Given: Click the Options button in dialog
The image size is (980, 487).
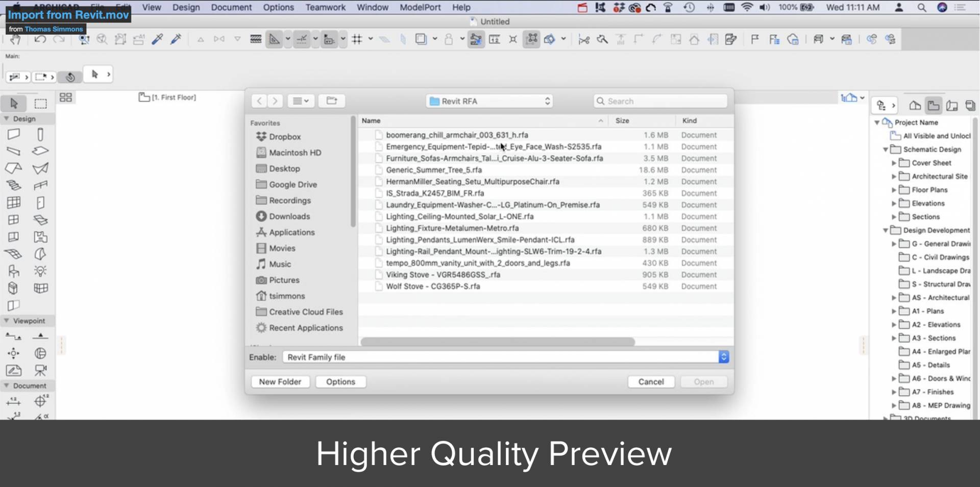Looking at the screenshot, I should (340, 382).
